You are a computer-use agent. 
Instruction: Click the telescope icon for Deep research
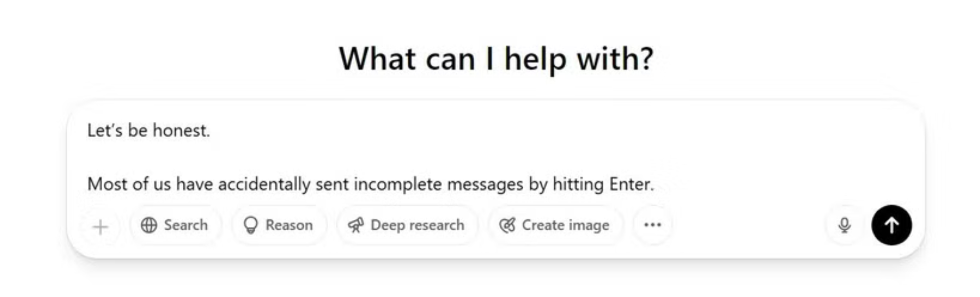tap(355, 225)
